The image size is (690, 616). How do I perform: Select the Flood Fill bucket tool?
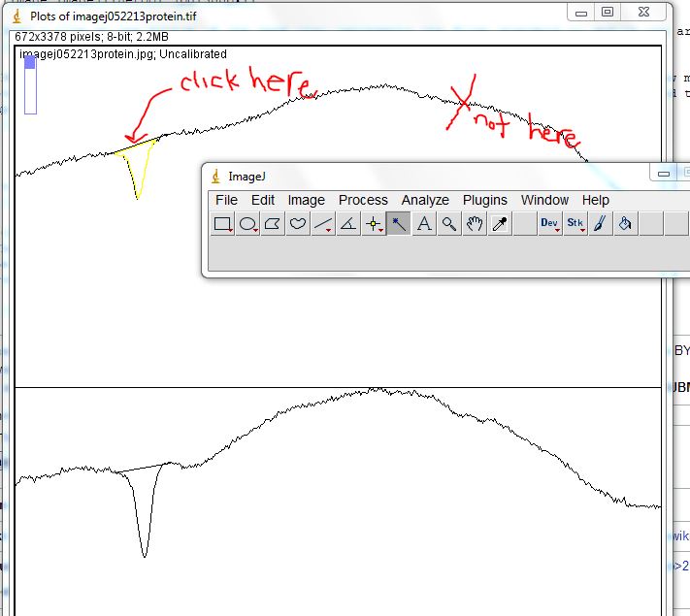[x=626, y=224]
